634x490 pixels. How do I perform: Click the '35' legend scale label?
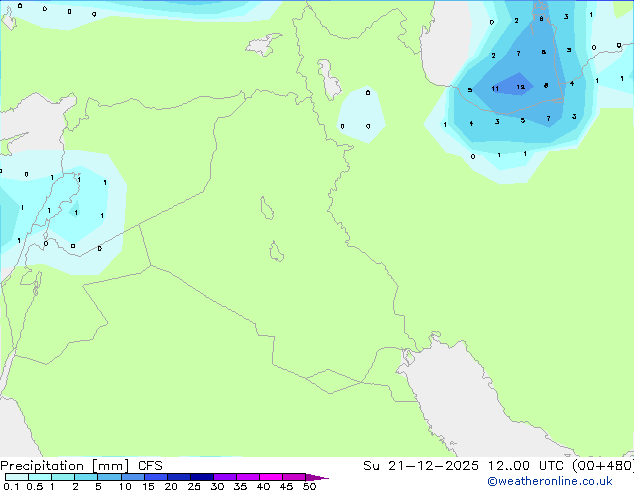[x=240, y=486]
